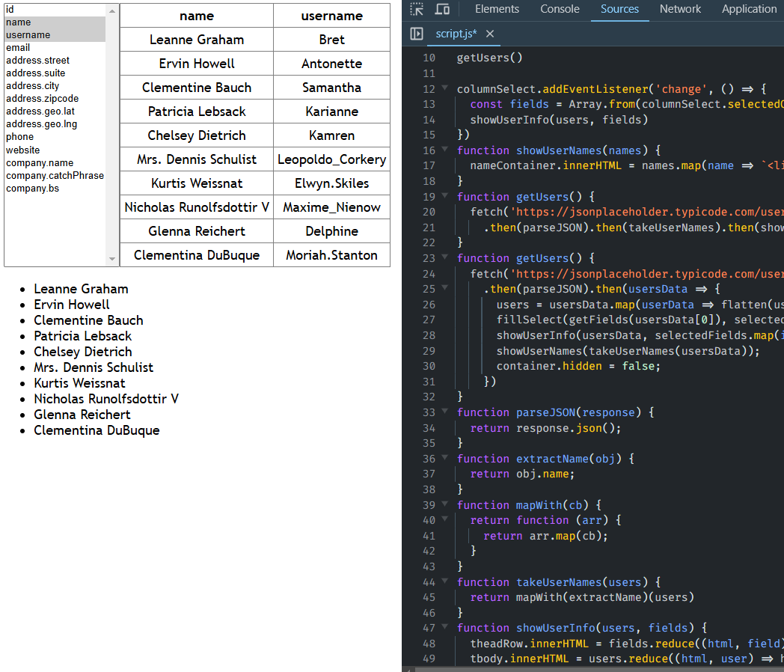Select the name option in the list
The width and height of the screenshot is (784, 672).
[x=55, y=22]
